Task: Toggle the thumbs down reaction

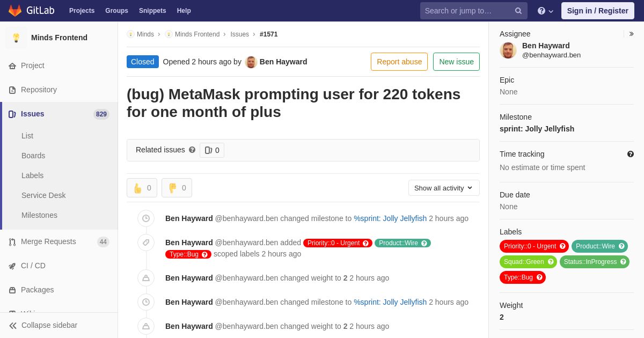Action: click(x=177, y=188)
